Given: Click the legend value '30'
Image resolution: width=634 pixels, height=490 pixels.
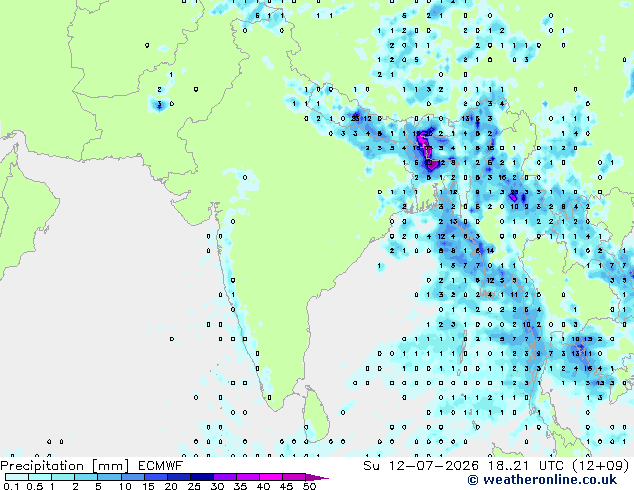Looking at the screenshot, I should click(217, 486).
